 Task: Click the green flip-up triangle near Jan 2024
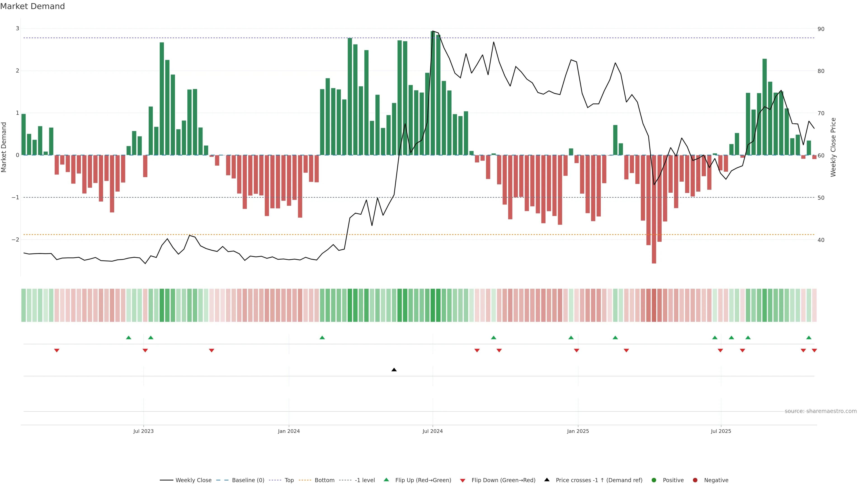[322, 338]
